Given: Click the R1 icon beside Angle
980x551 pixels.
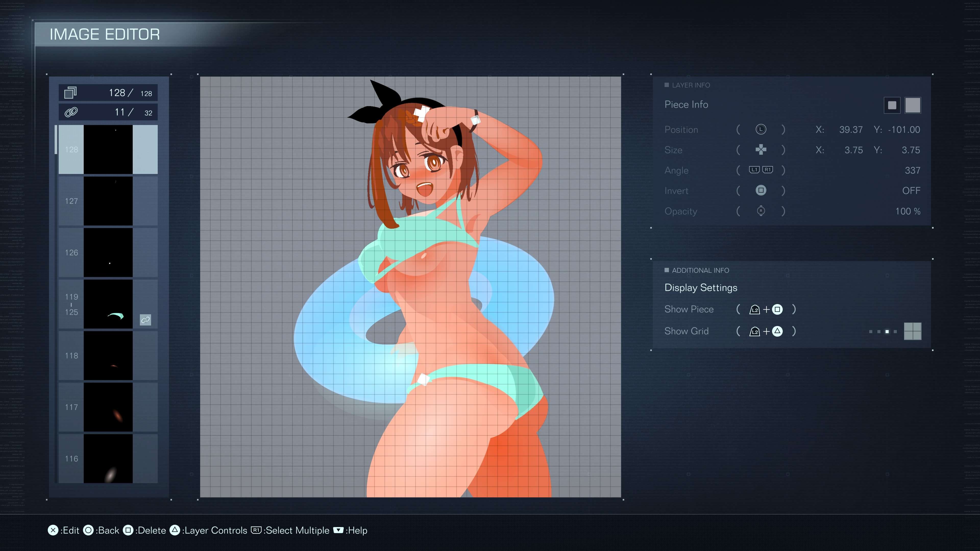Looking at the screenshot, I should click(x=768, y=170).
